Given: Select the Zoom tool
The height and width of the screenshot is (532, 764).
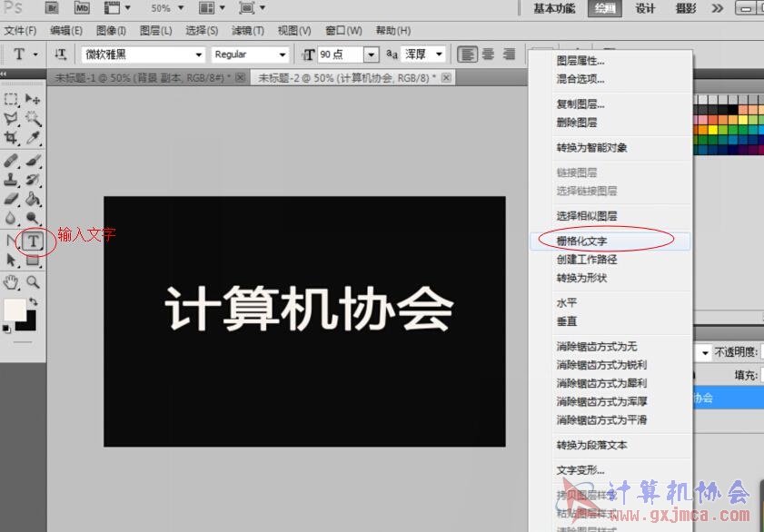Looking at the screenshot, I should [x=33, y=281].
